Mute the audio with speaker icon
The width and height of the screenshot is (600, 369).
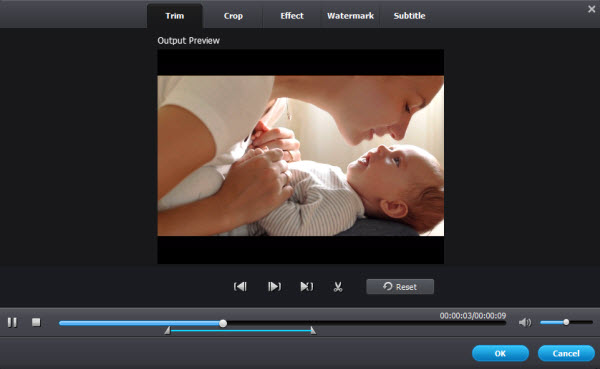pos(525,322)
